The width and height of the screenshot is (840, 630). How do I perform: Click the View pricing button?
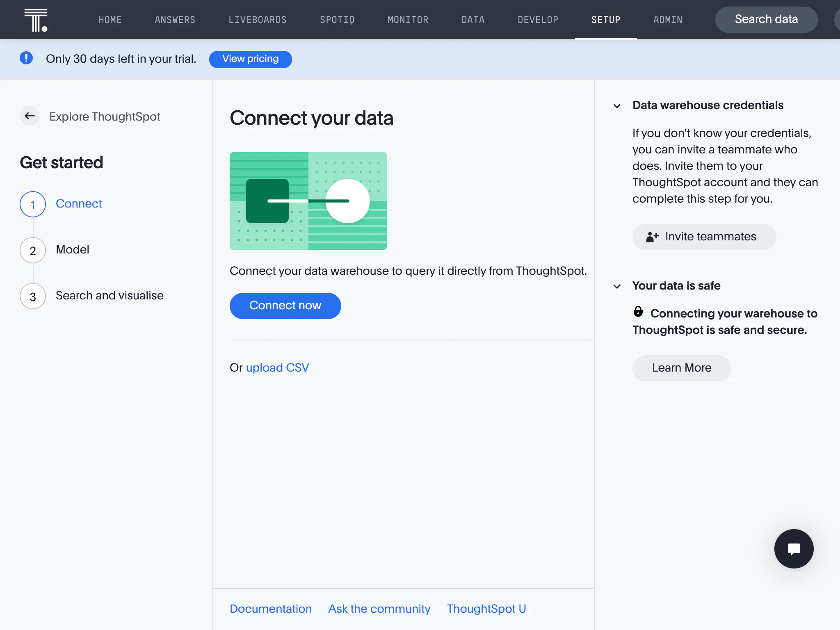250,59
